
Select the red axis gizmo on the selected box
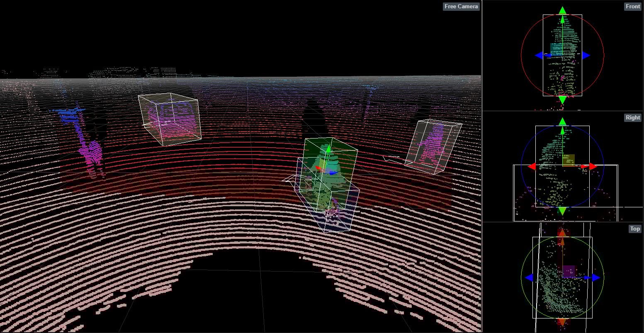(x=317, y=168)
